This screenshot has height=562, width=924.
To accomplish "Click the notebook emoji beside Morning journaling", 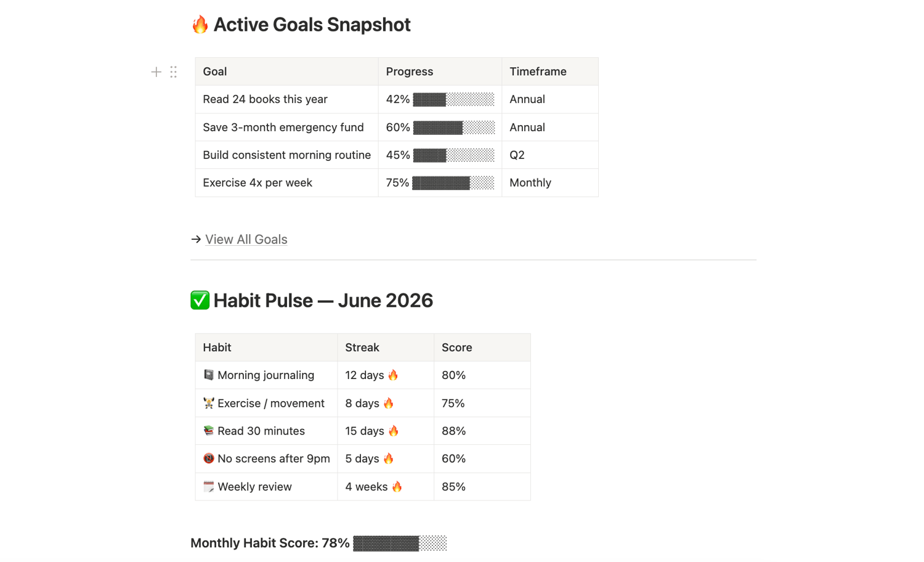I will [x=209, y=375].
